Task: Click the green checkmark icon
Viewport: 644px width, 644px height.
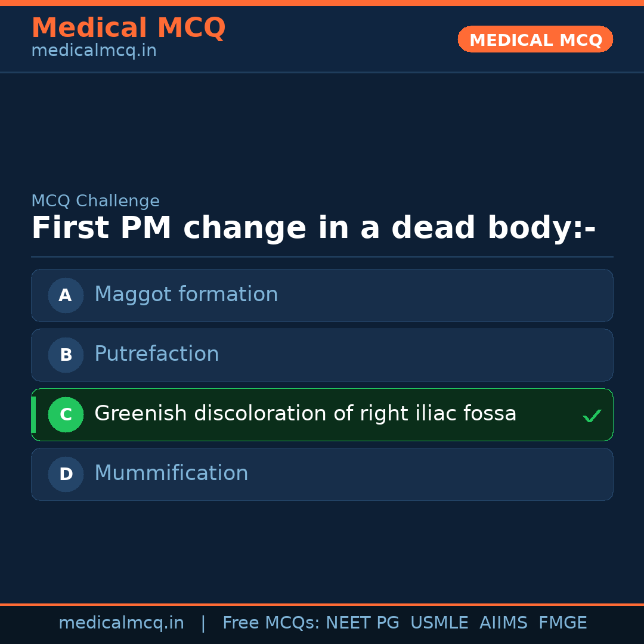Action: (592, 416)
